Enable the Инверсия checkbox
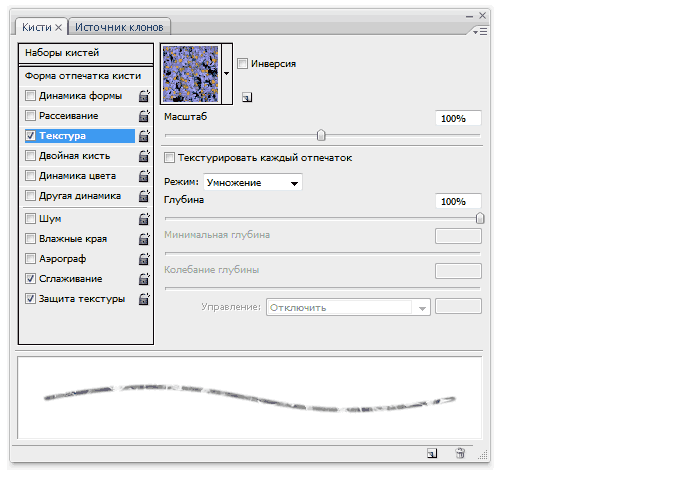The width and height of the screenshot is (697, 477). click(x=243, y=64)
